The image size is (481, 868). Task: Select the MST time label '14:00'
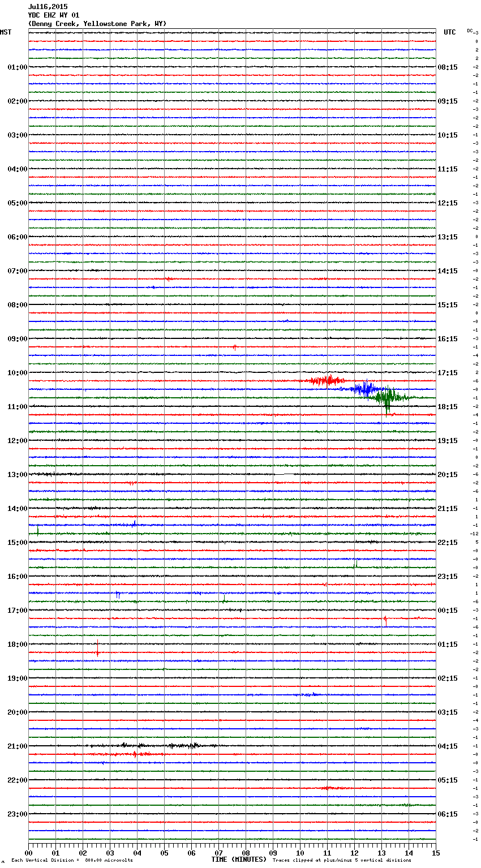17,509
